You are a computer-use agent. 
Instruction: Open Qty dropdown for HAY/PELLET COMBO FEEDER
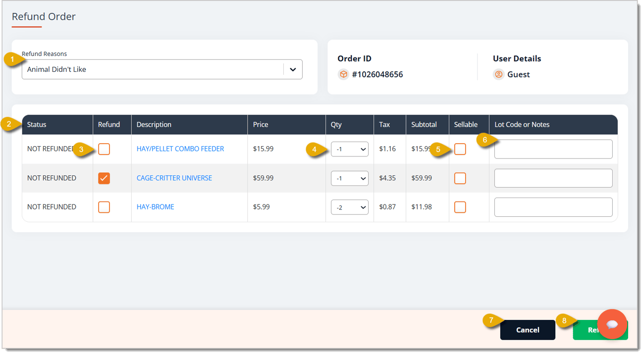(x=350, y=149)
